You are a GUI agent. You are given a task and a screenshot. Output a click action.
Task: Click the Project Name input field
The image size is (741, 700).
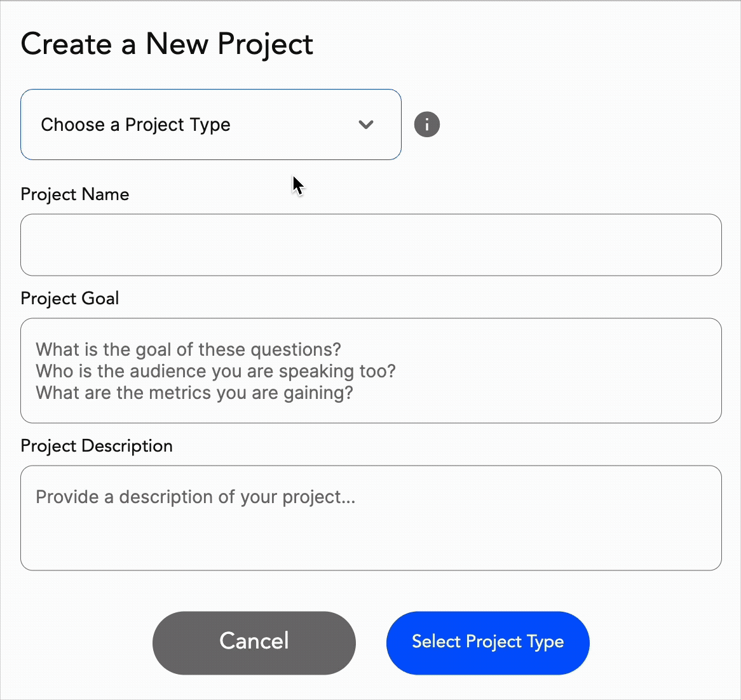coord(371,245)
